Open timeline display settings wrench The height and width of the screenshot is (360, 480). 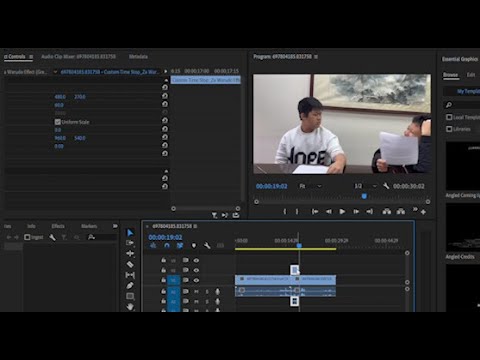(x=207, y=246)
